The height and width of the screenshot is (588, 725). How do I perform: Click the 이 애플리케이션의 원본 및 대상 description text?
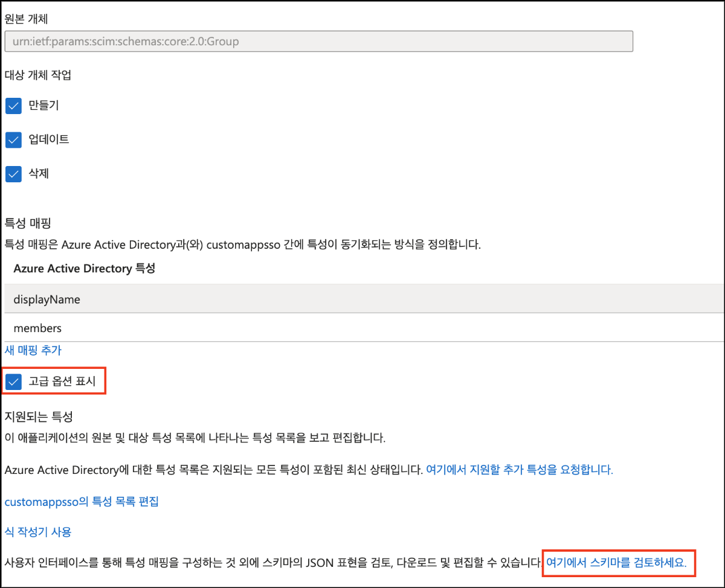tap(195, 438)
